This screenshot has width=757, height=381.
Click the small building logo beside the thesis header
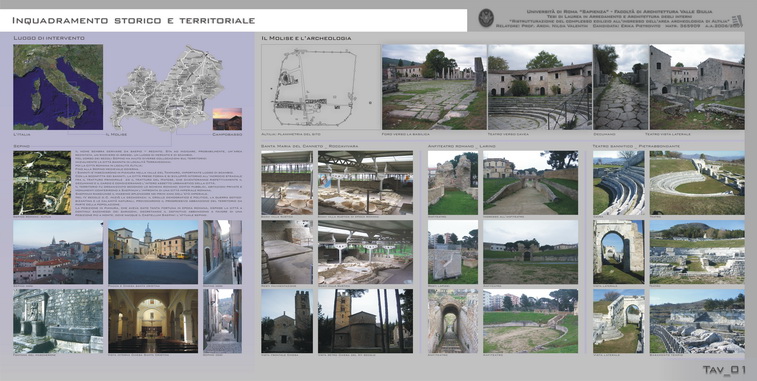pyautogui.click(x=737, y=21)
